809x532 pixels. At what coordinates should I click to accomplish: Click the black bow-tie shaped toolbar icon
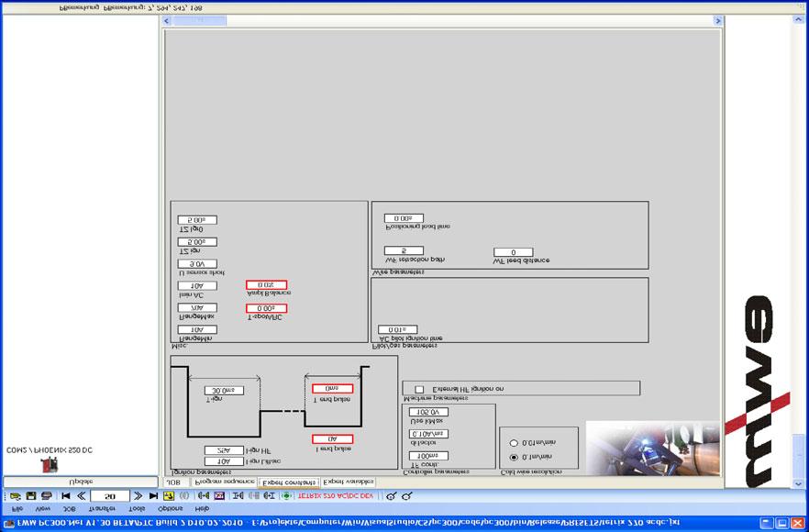coord(238,496)
